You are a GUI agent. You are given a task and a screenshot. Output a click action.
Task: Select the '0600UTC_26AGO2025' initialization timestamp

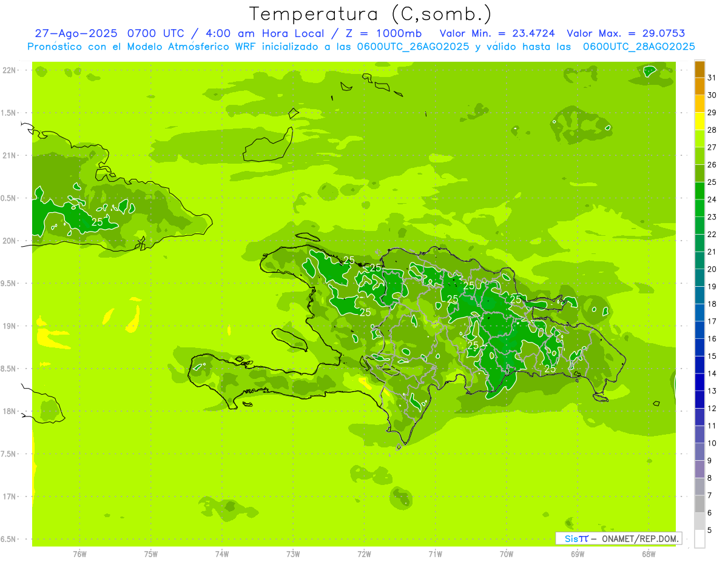point(413,47)
